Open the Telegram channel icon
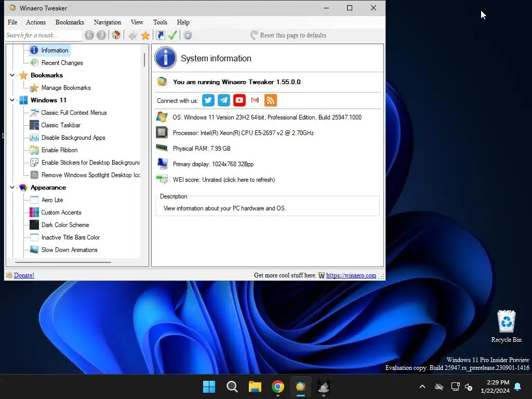The width and height of the screenshot is (532, 399). 224,100
